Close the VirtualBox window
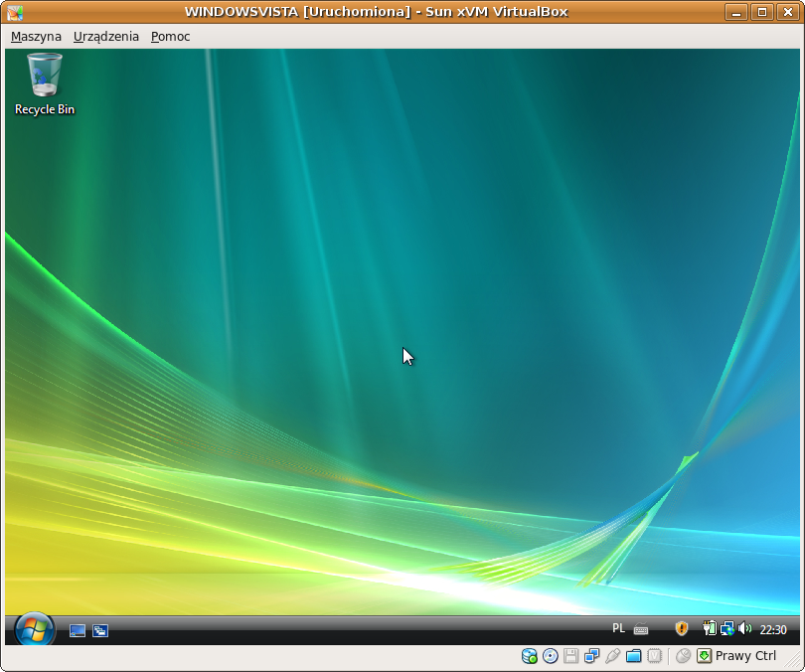Screen dimensions: 805x672 pyautogui.click(x=788, y=12)
